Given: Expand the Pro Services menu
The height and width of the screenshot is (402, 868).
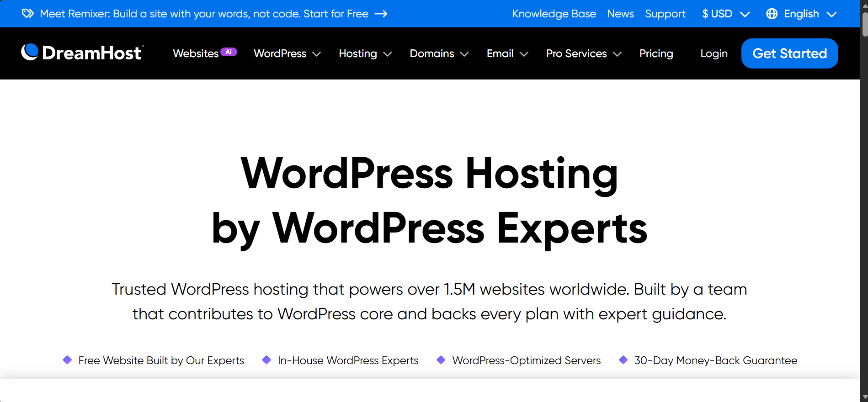Looking at the screenshot, I should click(584, 53).
